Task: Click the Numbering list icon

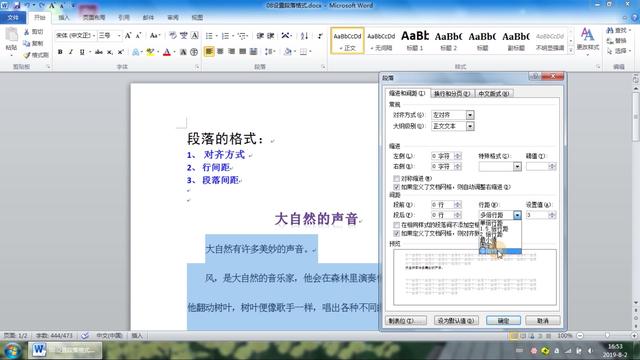Action: (x=225, y=36)
